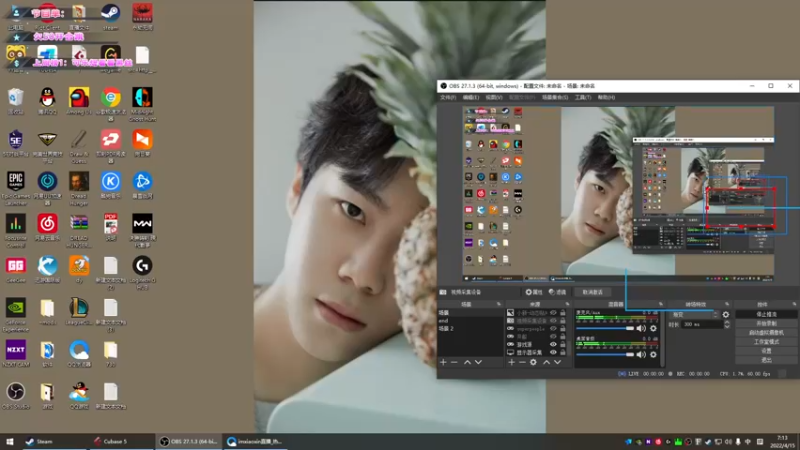The height and width of the screenshot is (450, 800).
Task: Pop out the 场景 dock panel
Action: [498, 304]
